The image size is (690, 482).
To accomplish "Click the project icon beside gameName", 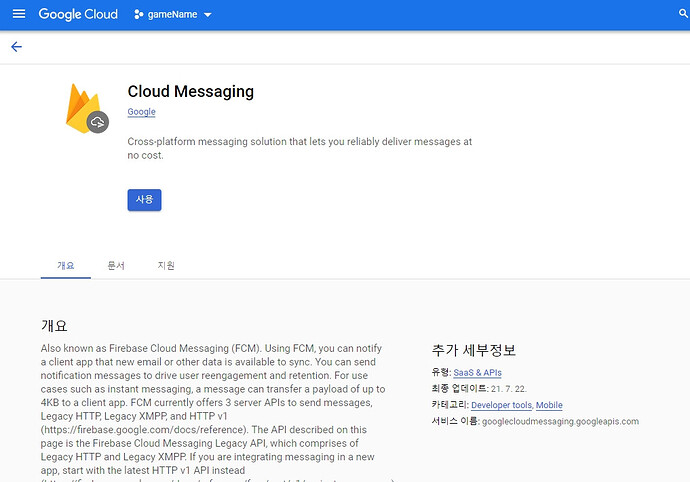I will (139, 15).
